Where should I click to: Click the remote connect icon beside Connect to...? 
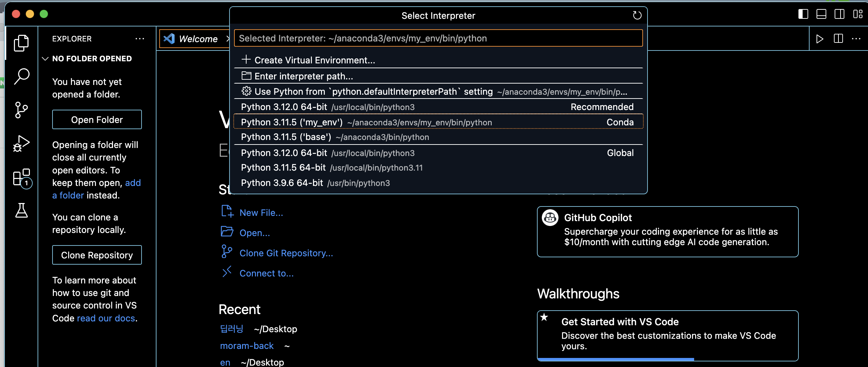pos(227,272)
